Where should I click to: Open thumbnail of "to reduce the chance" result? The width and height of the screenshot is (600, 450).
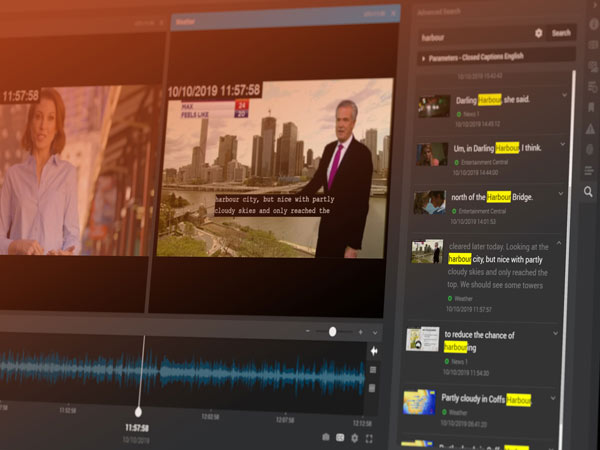[422, 339]
